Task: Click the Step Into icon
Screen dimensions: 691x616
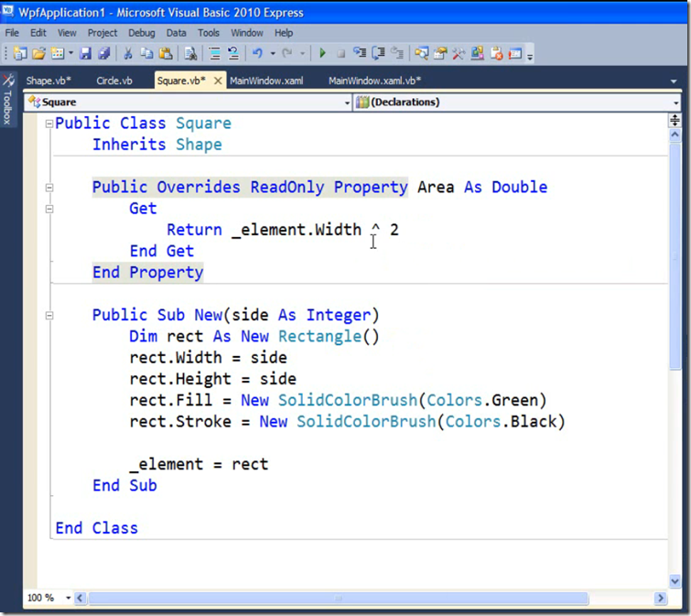Action: pos(360,53)
